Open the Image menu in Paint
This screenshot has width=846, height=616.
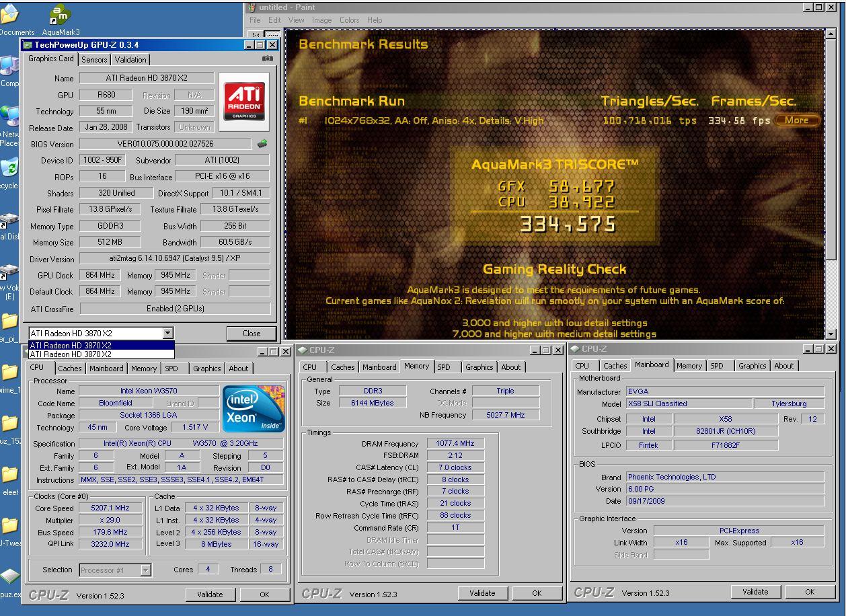coord(321,20)
